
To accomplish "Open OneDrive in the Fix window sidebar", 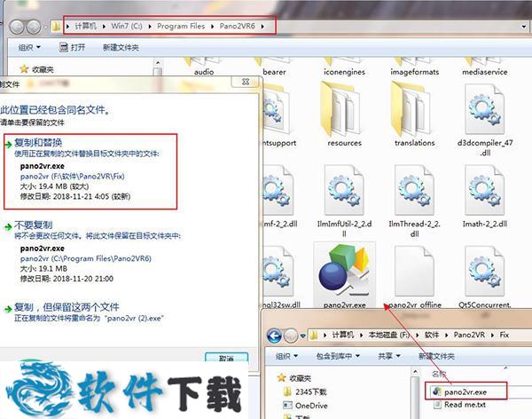I will pyautogui.click(x=305, y=406).
